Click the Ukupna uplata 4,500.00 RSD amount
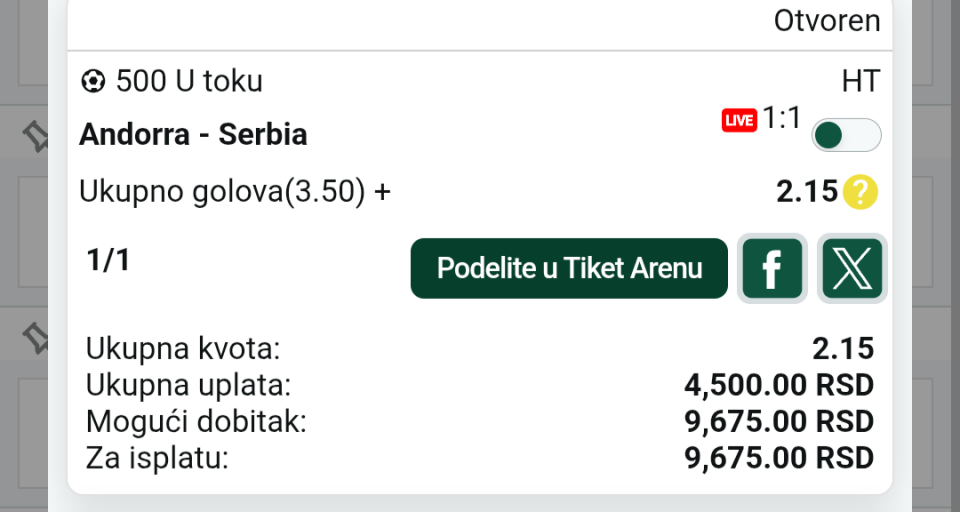This screenshot has height=512, width=960. pos(778,385)
